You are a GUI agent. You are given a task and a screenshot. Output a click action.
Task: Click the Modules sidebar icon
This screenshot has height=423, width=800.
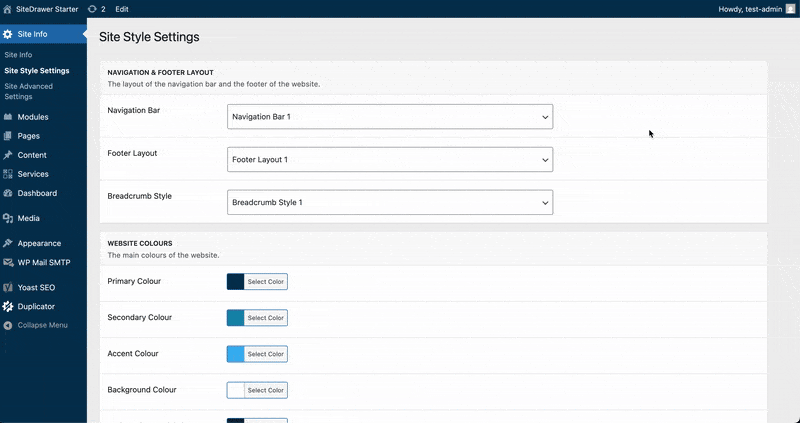point(8,117)
